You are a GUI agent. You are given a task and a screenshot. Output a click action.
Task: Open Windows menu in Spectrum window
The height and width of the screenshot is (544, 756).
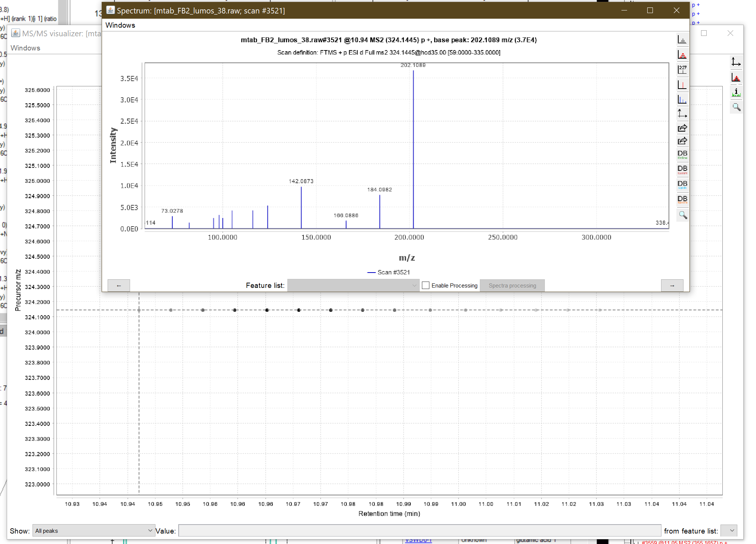(120, 25)
